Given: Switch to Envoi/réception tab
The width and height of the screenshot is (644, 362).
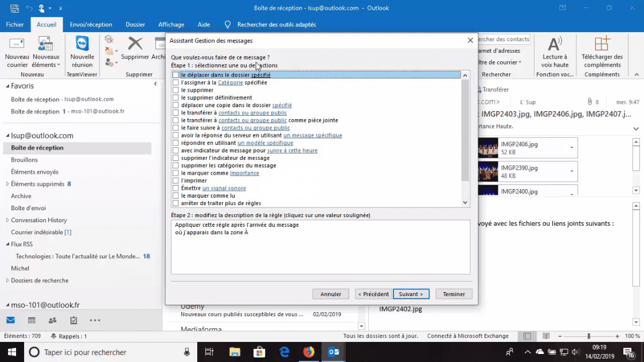Looking at the screenshot, I should click(x=91, y=25).
